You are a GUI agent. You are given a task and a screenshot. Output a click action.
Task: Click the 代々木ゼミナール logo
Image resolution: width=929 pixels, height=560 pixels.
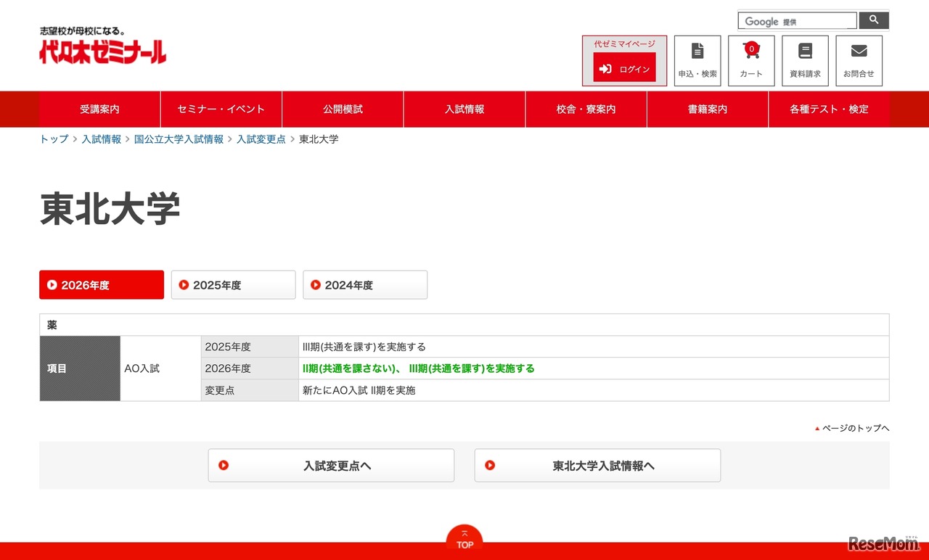(x=102, y=51)
